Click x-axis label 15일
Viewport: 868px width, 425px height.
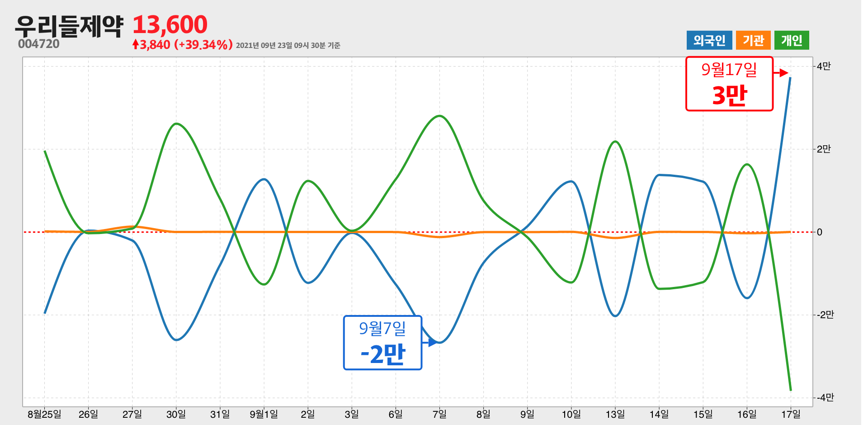[x=703, y=414]
